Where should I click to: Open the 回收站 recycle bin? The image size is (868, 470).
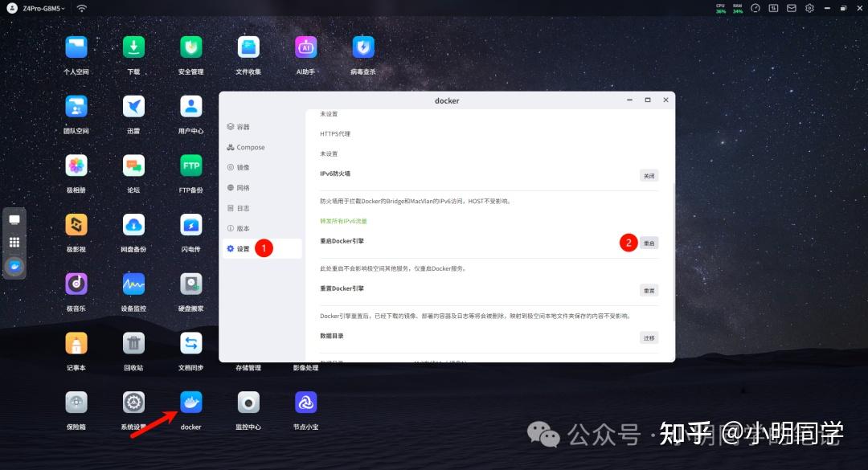pyautogui.click(x=133, y=344)
